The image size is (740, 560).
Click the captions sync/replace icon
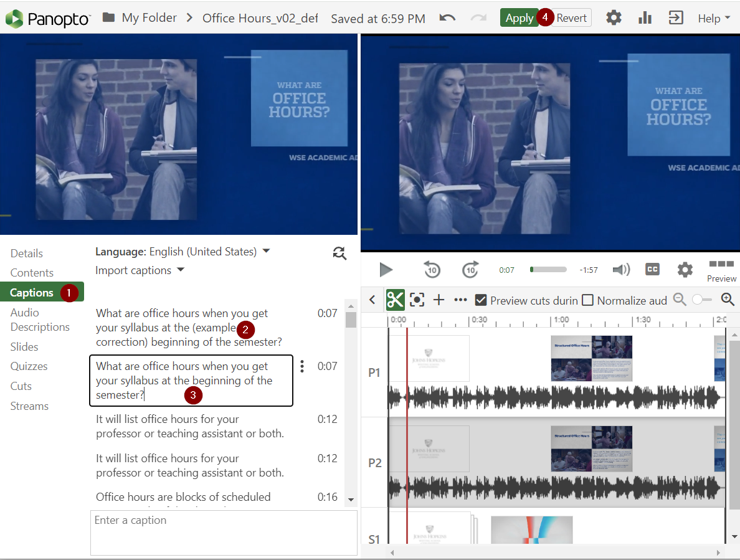339,254
